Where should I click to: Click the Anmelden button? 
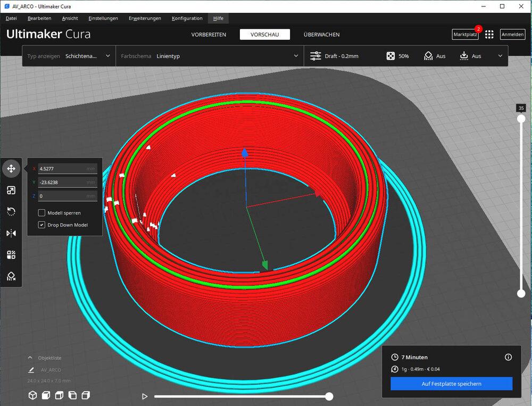512,35
